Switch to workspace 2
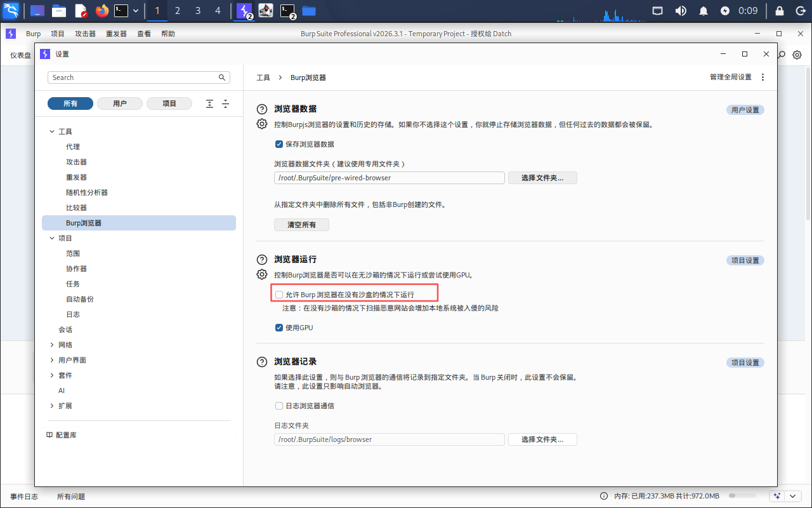812x508 pixels. pos(178,11)
